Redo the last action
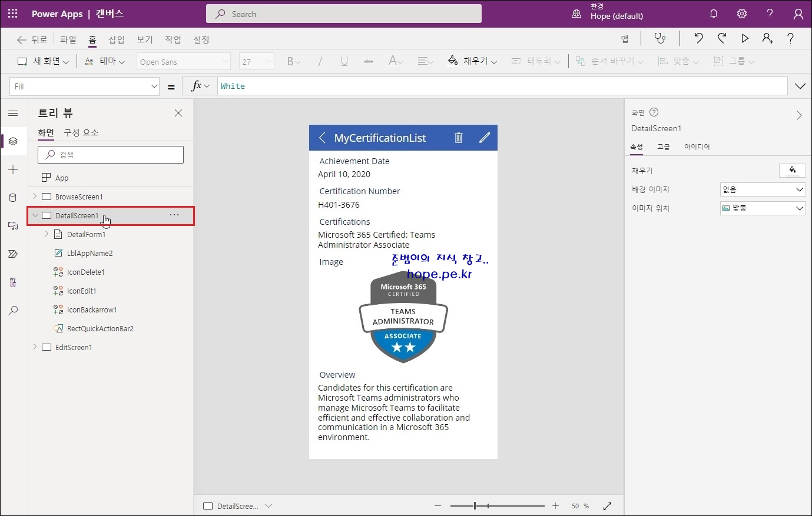 click(x=722, y=38)
